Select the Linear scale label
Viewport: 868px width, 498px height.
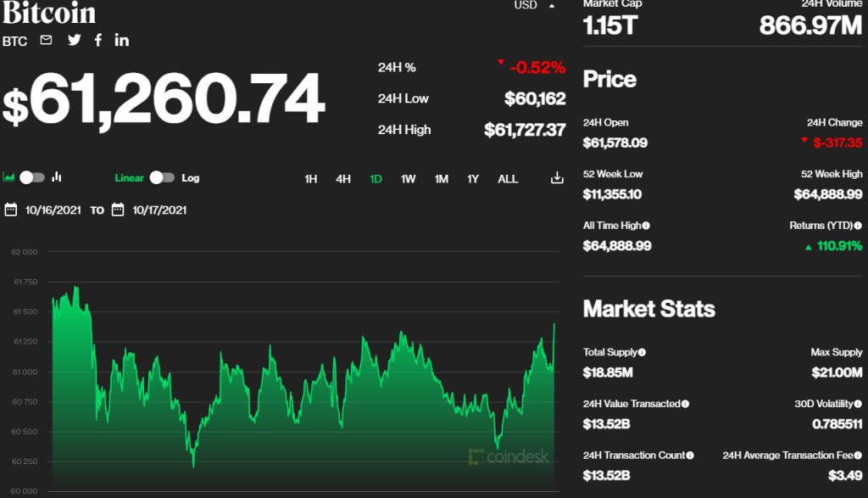pyautogui.click(x=129, y=178)
